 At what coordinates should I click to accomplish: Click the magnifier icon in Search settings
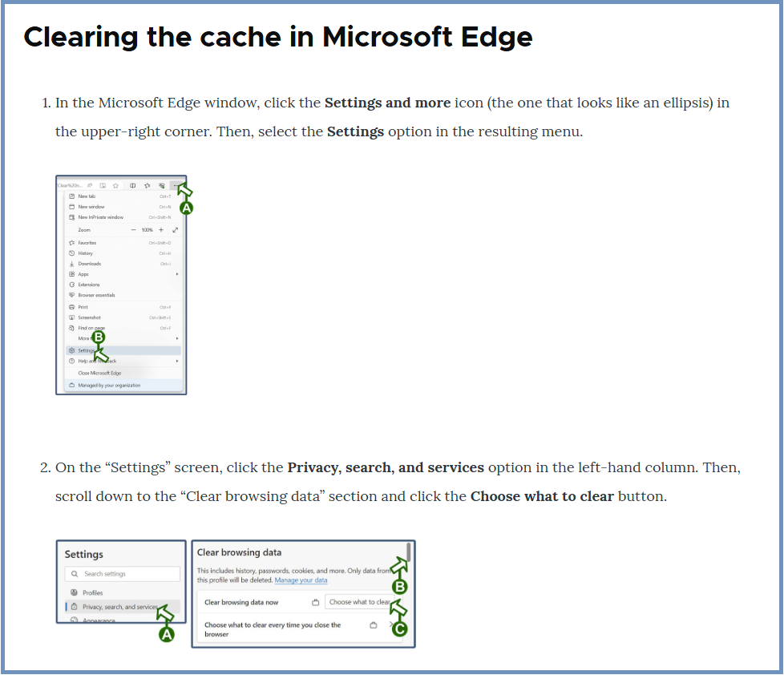[75, 574]
